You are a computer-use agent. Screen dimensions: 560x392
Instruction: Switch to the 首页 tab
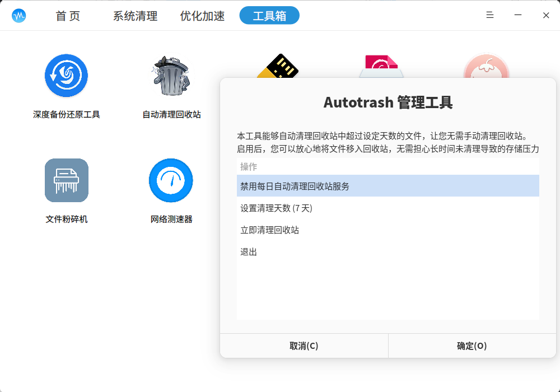[x=68, y=16]
